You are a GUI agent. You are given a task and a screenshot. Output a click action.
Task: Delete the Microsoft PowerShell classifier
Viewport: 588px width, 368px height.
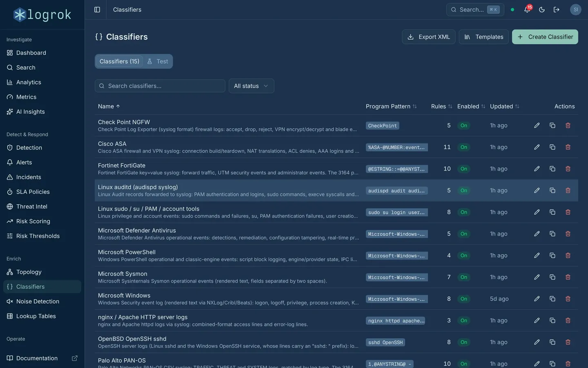(x=568, y=256)
